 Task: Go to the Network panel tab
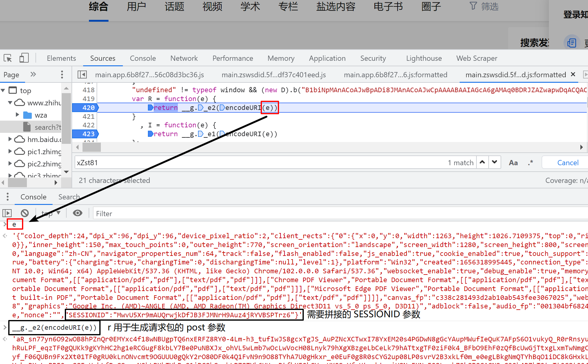(184, 58)
